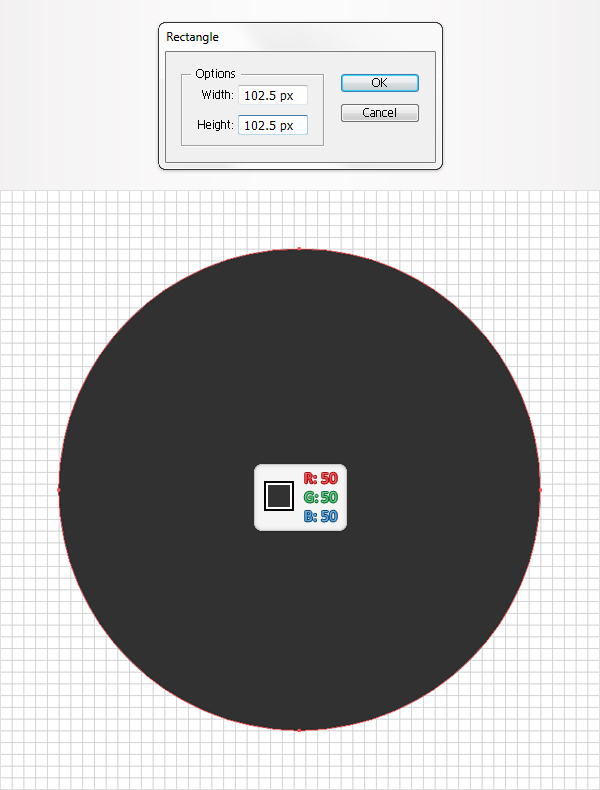Click the green 'G: 50' value label

(320, 497)
